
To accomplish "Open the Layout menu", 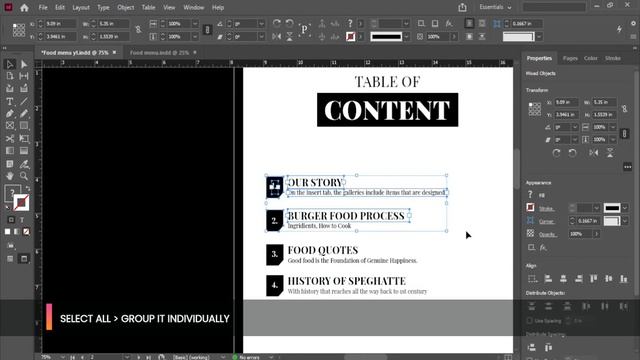I will (81, 7).
